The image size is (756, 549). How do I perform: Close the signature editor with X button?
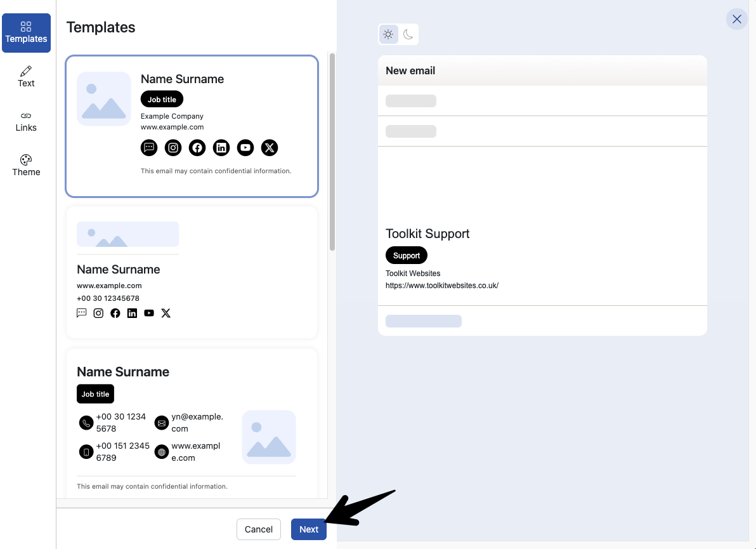(x=736, y=19)
